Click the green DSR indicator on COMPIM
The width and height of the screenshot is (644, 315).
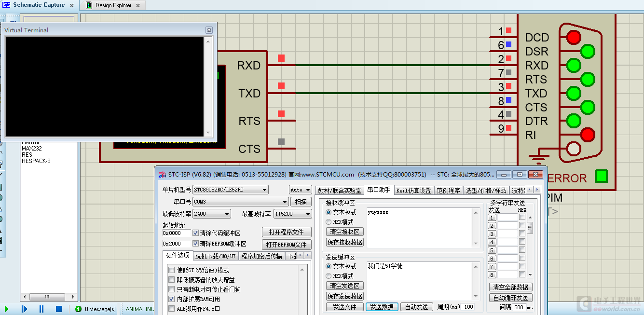coord(588,51)
